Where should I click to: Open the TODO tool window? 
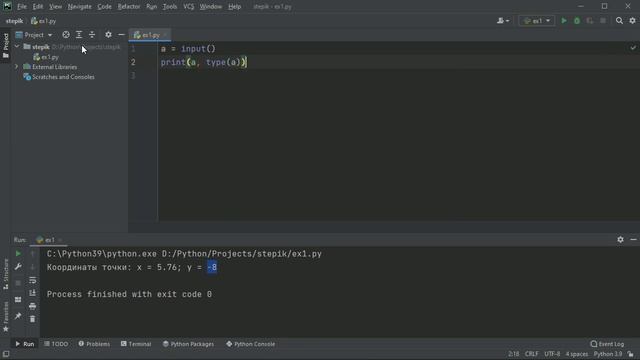pos(56,344)
